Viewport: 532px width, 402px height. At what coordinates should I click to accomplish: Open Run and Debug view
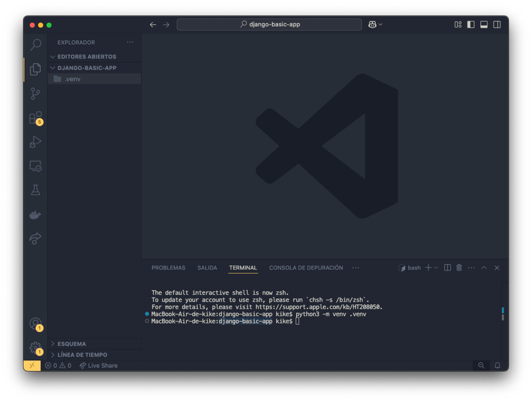35,142
